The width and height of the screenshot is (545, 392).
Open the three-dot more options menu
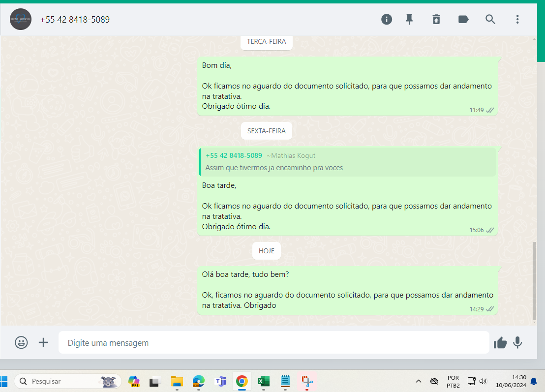point(517,20)
